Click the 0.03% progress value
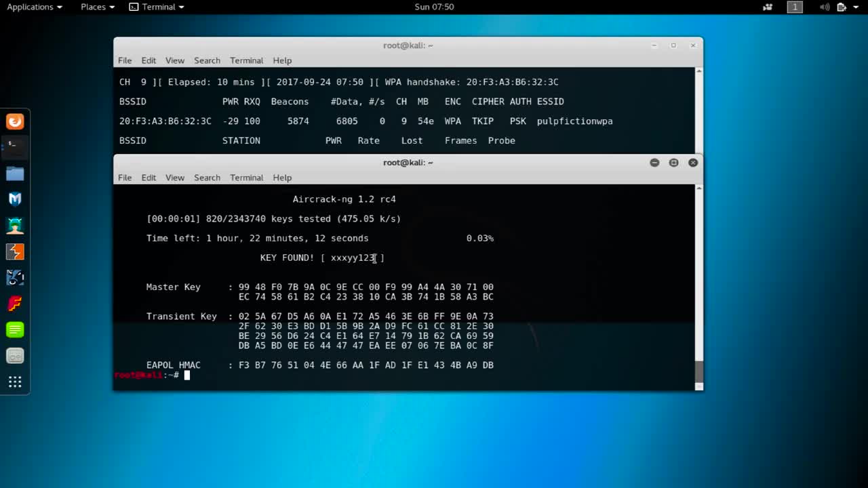The height and width of the screenshot is (488, 868). click(x=480, y=239)
